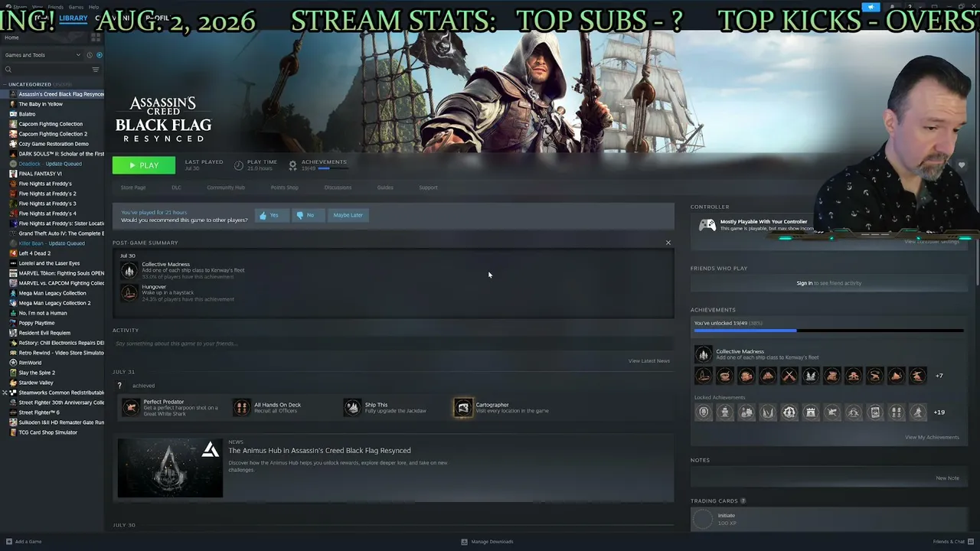Click the achievements unlocked progress bar
Screen dimensions: 980x551
pos(828,331)
